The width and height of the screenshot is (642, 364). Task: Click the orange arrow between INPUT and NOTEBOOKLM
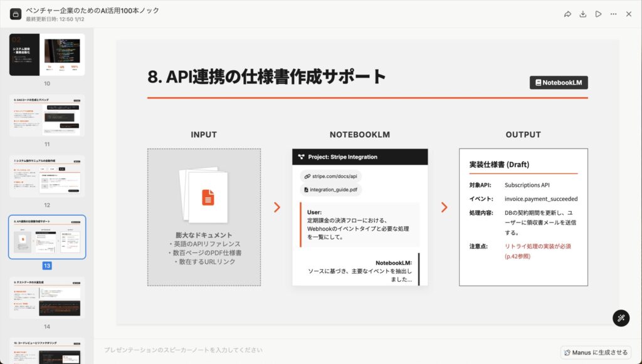(277, 207)
